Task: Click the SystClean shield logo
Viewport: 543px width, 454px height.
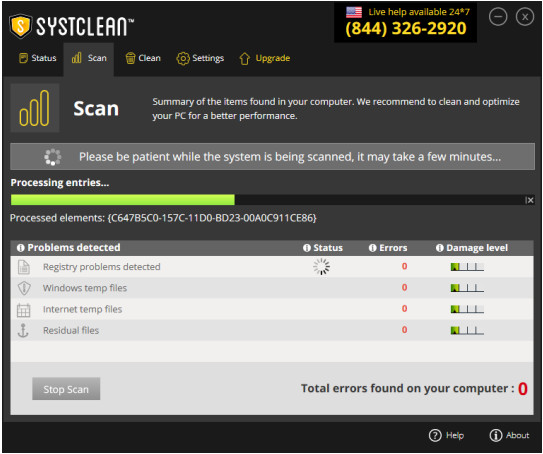Action: tap(21, 26)
